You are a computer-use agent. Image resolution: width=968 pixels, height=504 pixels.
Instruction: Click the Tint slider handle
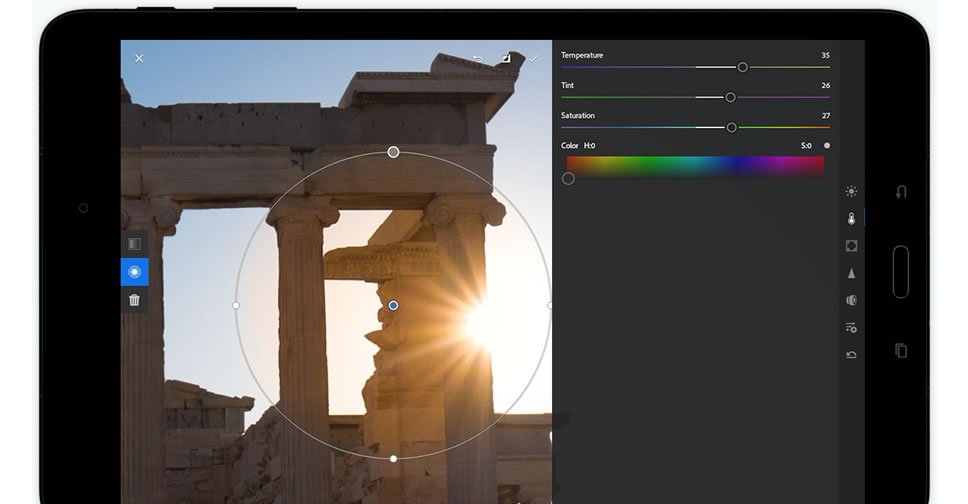coord(730,98)
